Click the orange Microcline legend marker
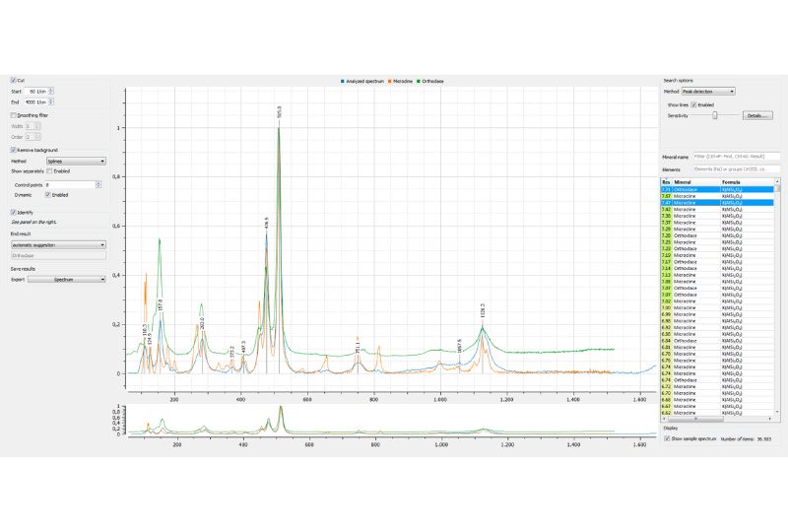Viewport: 788px width, 532px height. point(390,81)
